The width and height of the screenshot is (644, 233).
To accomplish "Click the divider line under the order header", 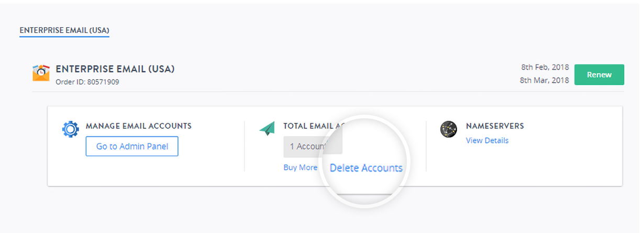I will click(x=328, y=92).
